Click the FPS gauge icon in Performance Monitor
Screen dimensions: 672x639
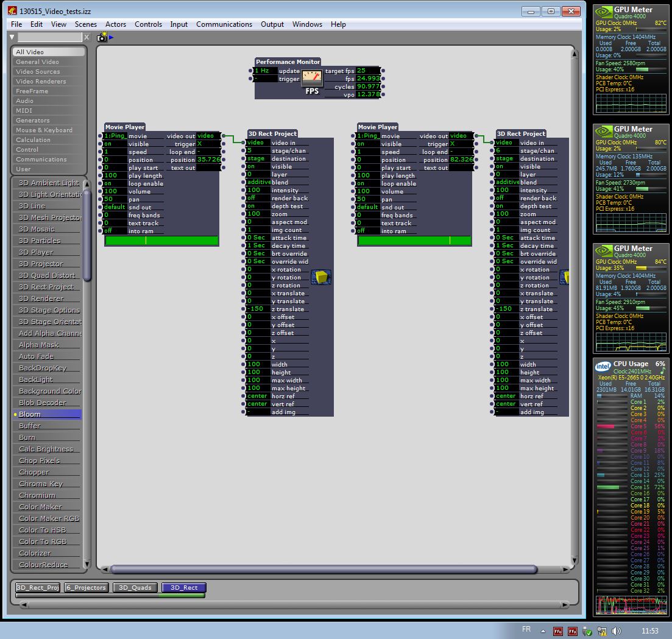[x=311, y=77]
